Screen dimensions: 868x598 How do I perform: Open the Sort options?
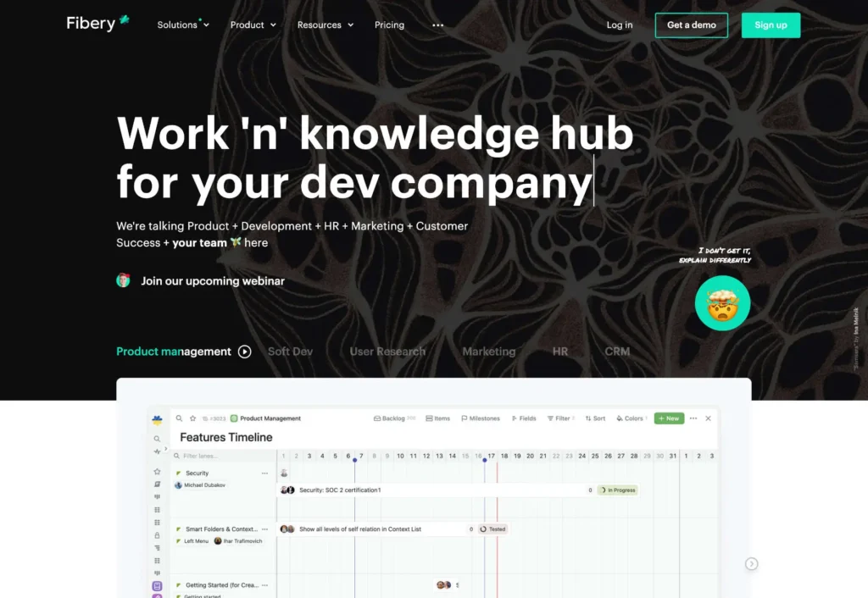click(595, 418)
